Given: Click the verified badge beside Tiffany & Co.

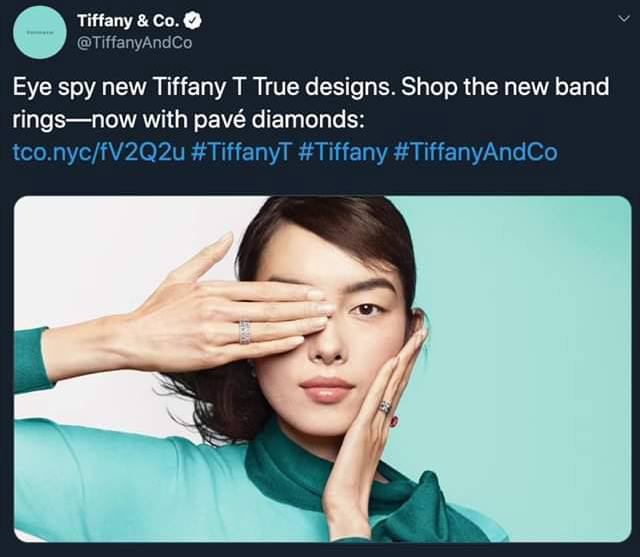Looking at the screenshot, I should click(x=193, y=21).
